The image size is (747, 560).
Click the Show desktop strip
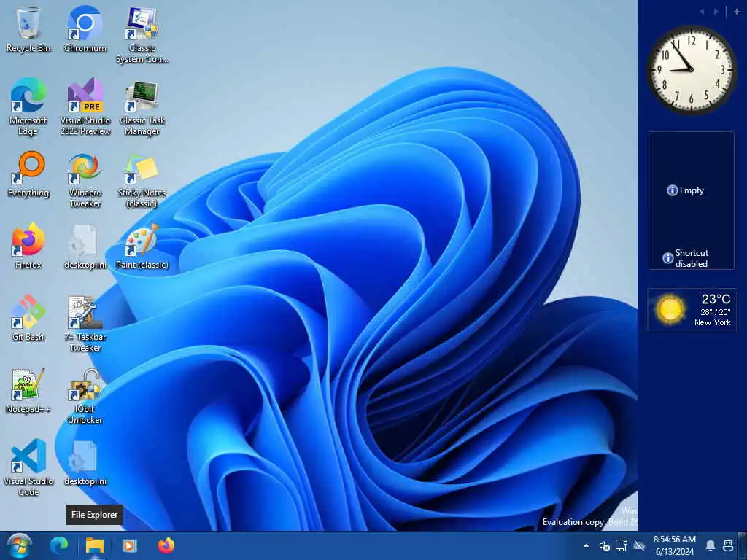(x=742, y=545)
